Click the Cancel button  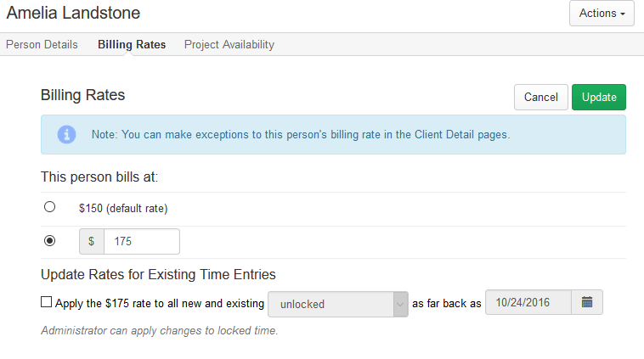[x=541, y=98]
